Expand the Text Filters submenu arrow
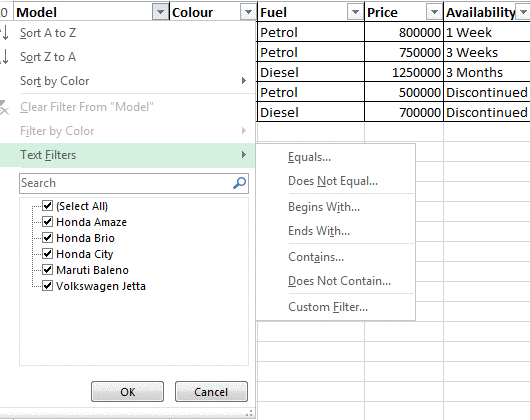The image size is (530, 420). point(244,155)
